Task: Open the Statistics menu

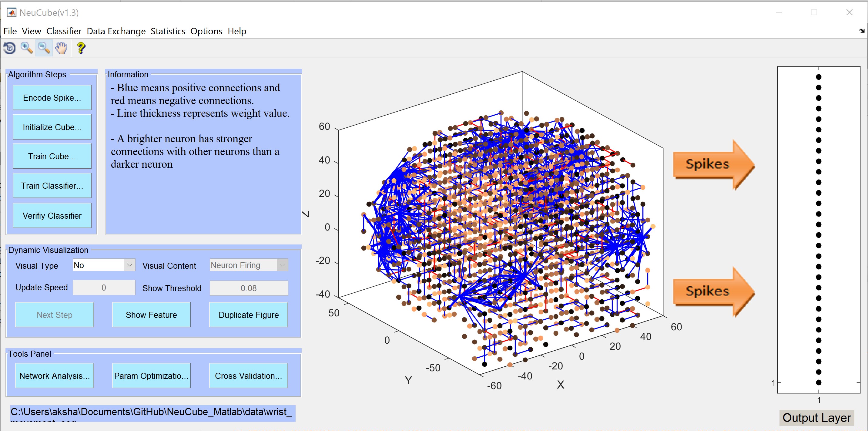Action: pos(168,31)
